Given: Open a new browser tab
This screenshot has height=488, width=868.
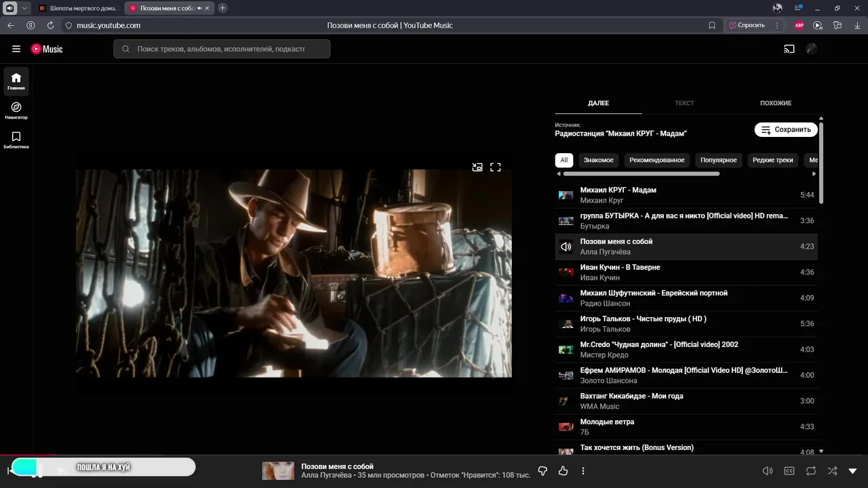Looking at the screenshot, I should (222, 8).
